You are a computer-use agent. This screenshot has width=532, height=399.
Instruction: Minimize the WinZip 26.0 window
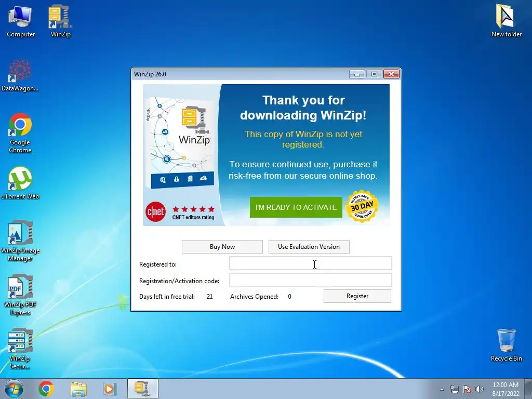(x=357, y=74)
